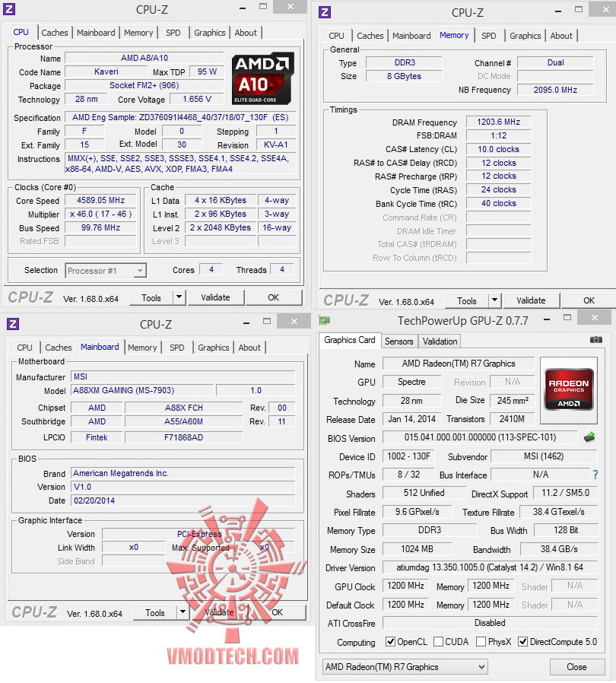The image size is (616, 683).
Task: Open Memory tab in top-left CPU-Z window
Action: point(138,33)
